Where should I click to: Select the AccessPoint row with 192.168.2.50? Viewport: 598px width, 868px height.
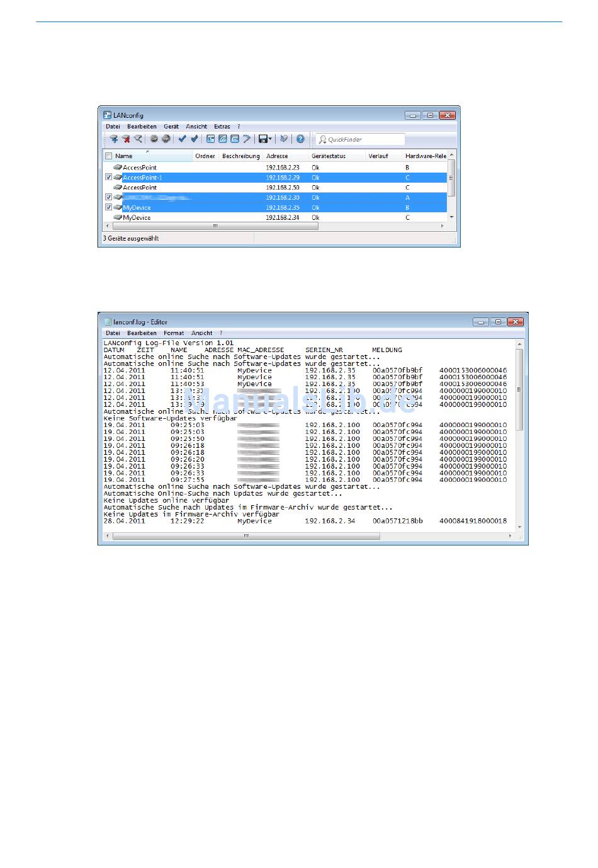[x=275, y=188]
